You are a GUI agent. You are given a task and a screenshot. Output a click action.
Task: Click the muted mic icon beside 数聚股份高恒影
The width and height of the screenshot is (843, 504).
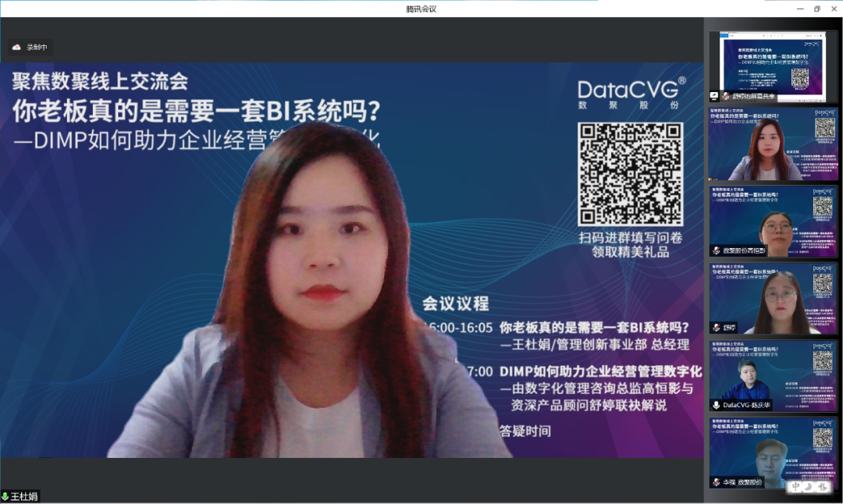tap(716, 250)
